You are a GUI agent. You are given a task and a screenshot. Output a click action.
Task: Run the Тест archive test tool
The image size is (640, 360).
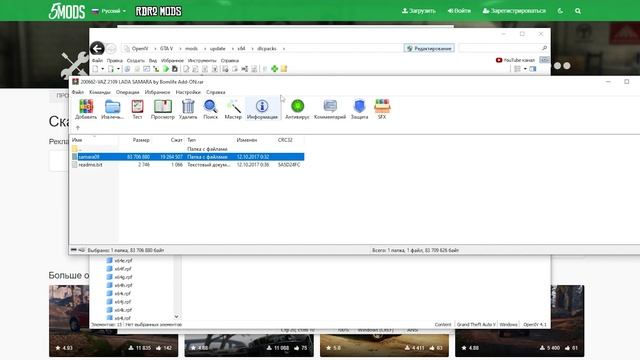[137, 109]
